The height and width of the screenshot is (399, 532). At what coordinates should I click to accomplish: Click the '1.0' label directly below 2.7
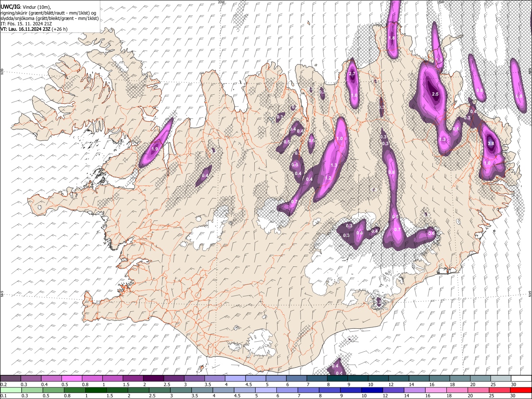[x=354, y=95]
